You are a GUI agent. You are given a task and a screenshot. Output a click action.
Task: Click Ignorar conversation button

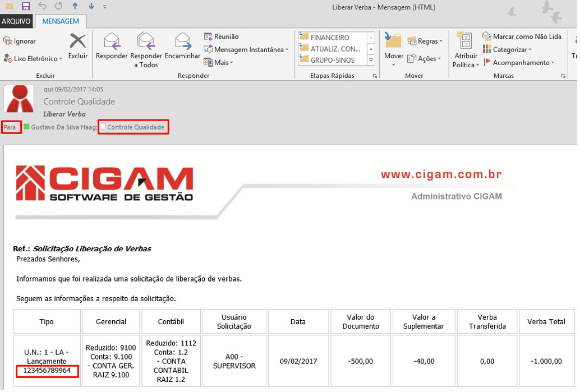[20, 41]
